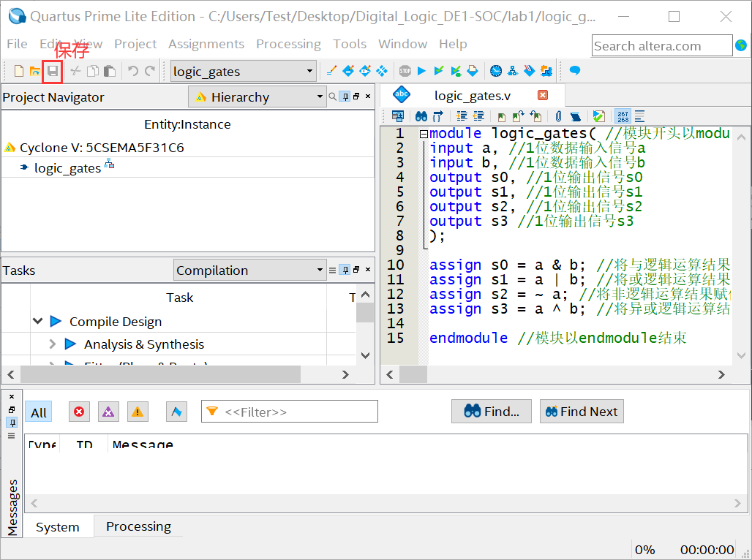The height and width of the screenshot is (560, 752).
Task: Collapse the Compile Design task
Action: point(38,321)
